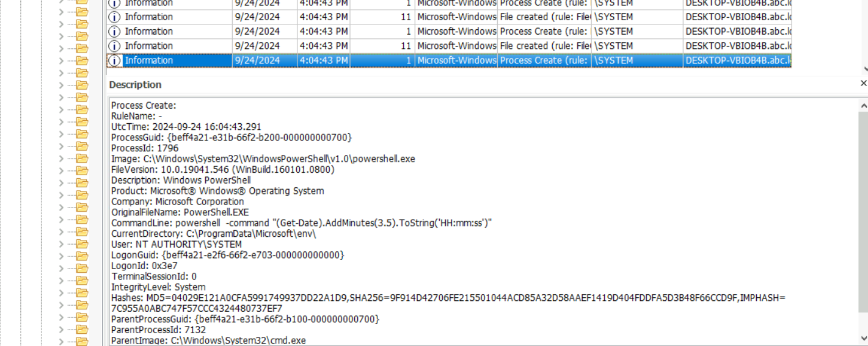Select tree folder icon level with ParentImage line
The width and height of the screenshot is (868, 346).
[81, 341]
